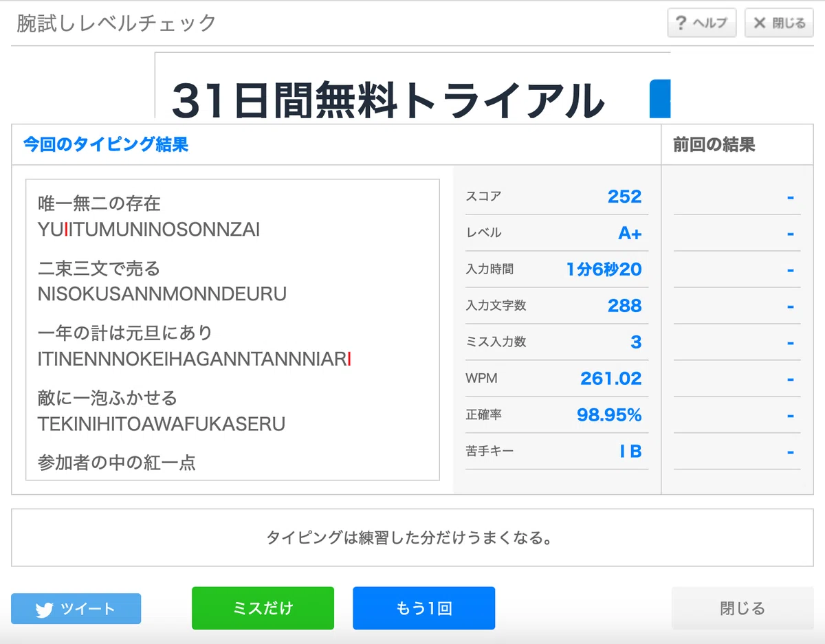Click the romaji line TEKINIHITOAWAFUKASERU
Screen dimensions: 825x644
click(162, 423)
